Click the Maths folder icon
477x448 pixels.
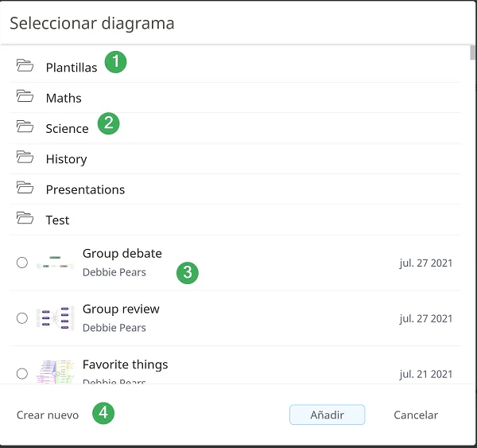(25, 97)
